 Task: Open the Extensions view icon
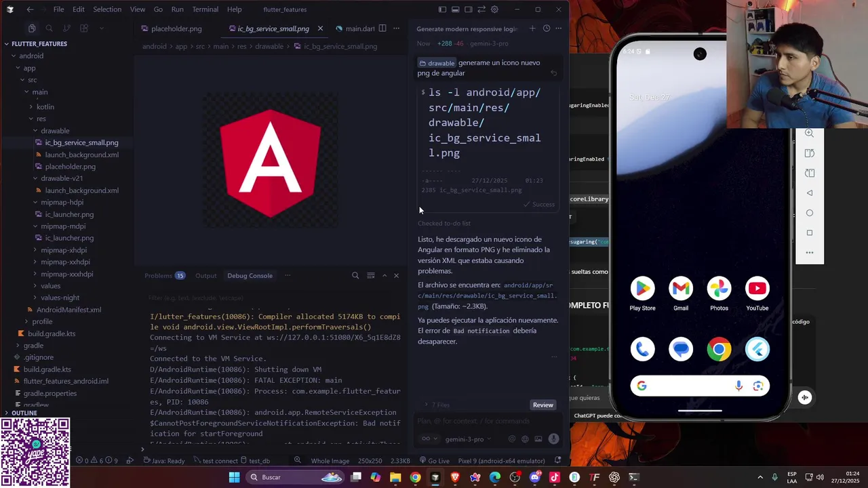tap(84, 28)
